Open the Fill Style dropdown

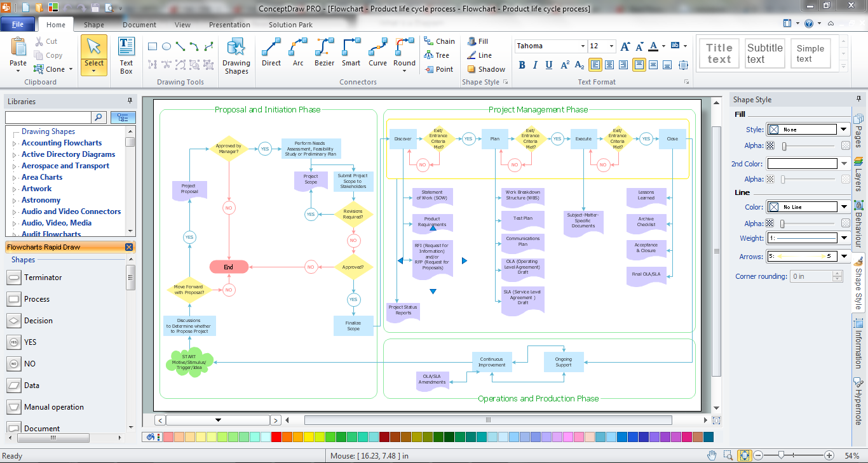[x=844, y=130]
